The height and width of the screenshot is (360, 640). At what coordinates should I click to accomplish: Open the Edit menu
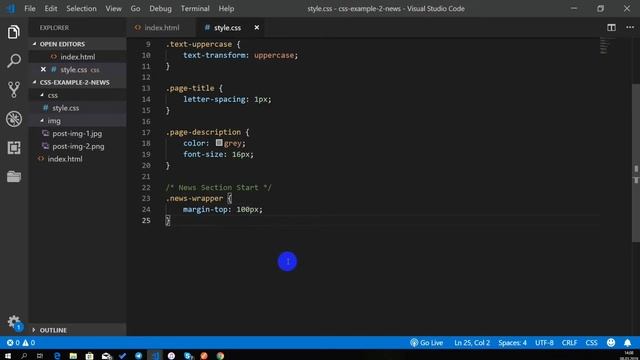pyautogui.click(x=51, y=8)
